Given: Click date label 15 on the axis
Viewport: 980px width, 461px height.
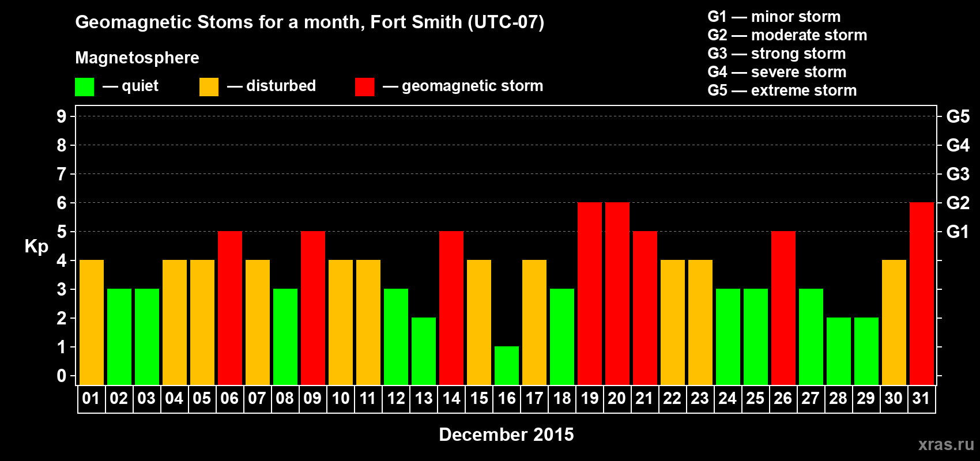Looking at the screenshot, I should point(478,398).
